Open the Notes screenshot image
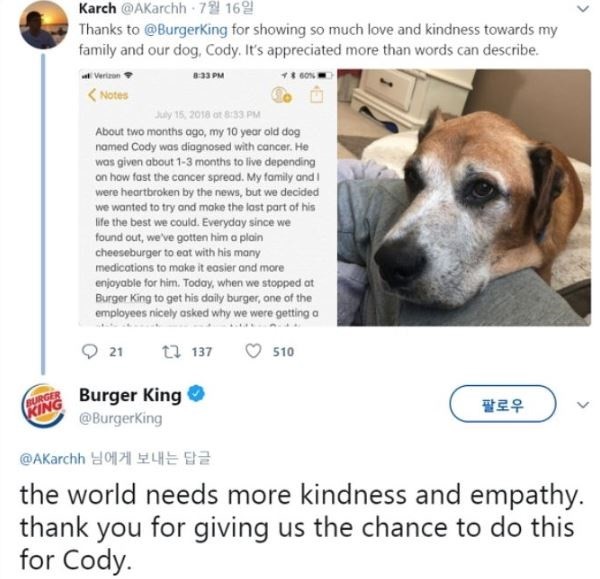The height and width of the screenshot is (579, 600). pos(207,197)
